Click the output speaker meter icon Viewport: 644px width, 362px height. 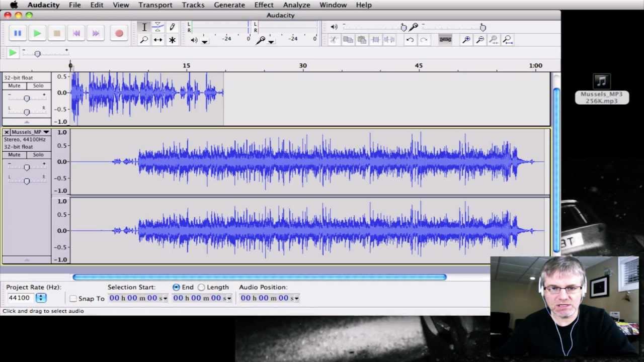[x=194, y=40]
